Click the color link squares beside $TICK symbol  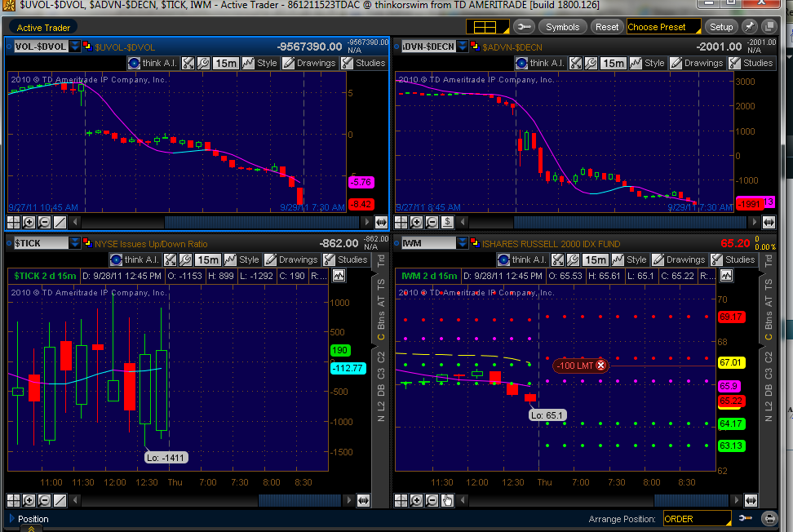(86, 243)
